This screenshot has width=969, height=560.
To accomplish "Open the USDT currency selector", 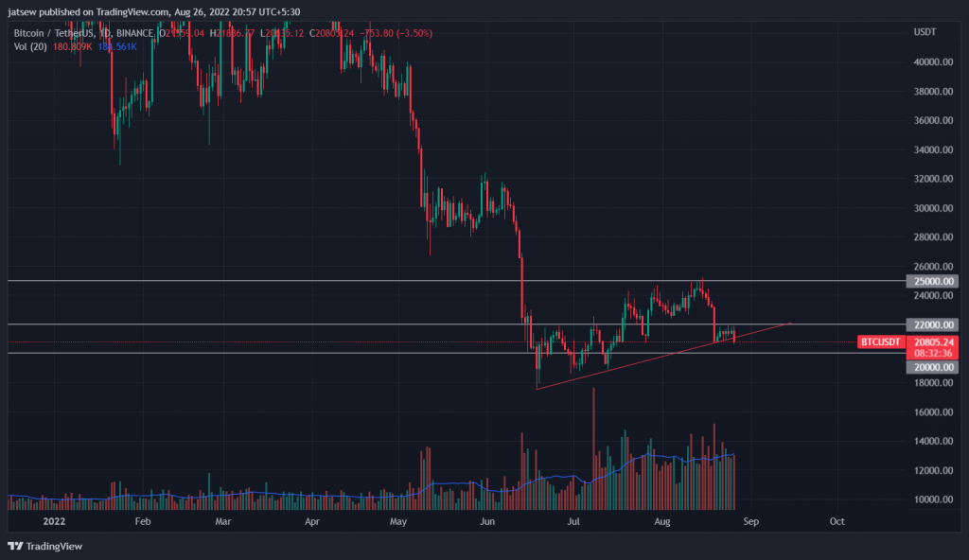I will pos(924,32).
